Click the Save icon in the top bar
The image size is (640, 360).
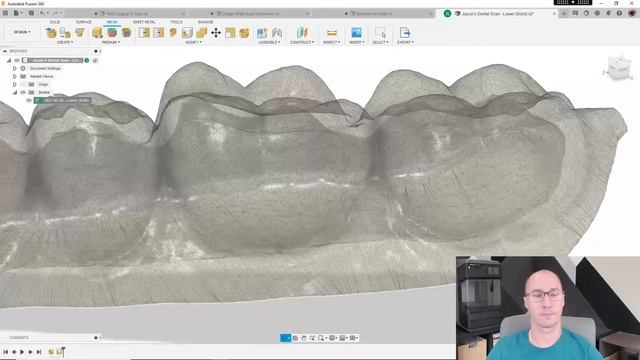point(31,13)
